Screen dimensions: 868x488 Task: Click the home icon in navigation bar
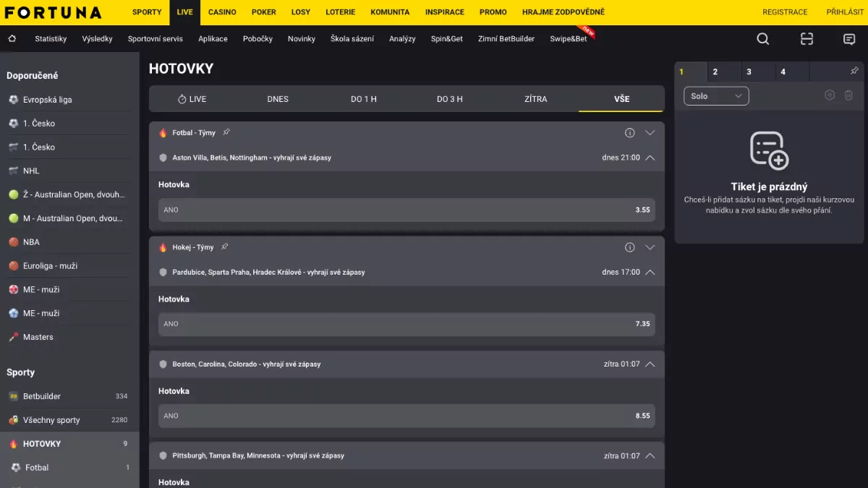coord(12,39)
